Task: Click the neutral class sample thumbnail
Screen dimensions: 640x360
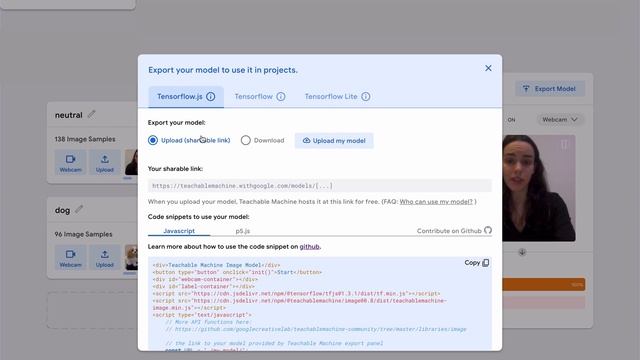Action: coord(131,162)
